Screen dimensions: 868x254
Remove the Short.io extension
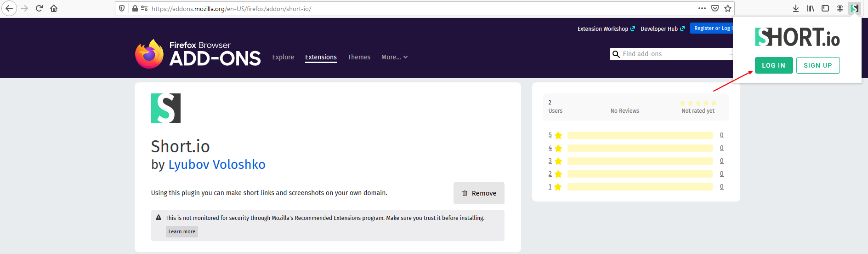[x=479, y=193]
